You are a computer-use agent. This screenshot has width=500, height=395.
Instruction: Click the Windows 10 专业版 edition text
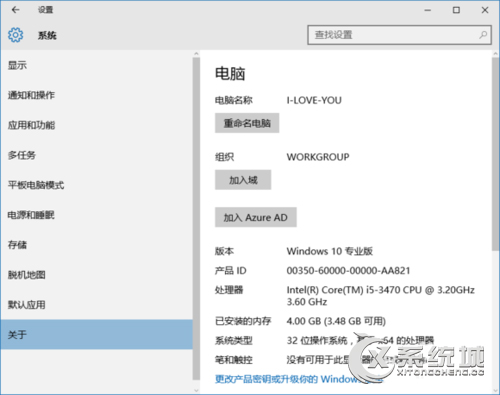pos(330,251)
